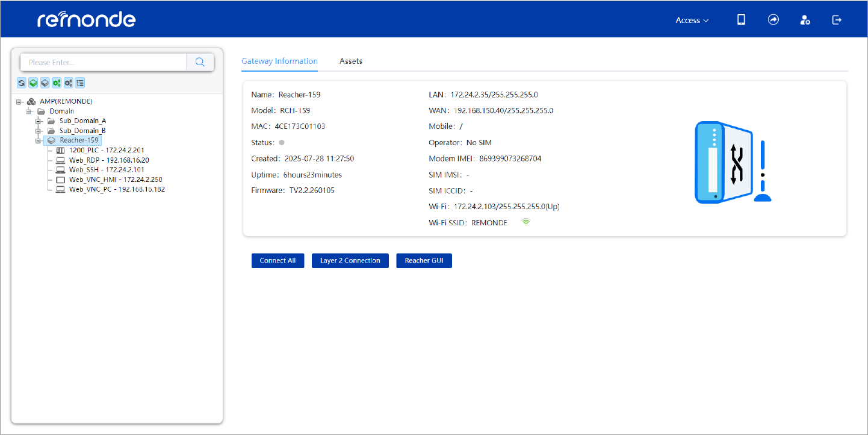
Task: Click the logout icon in header
Action: (x=837, y=20)
